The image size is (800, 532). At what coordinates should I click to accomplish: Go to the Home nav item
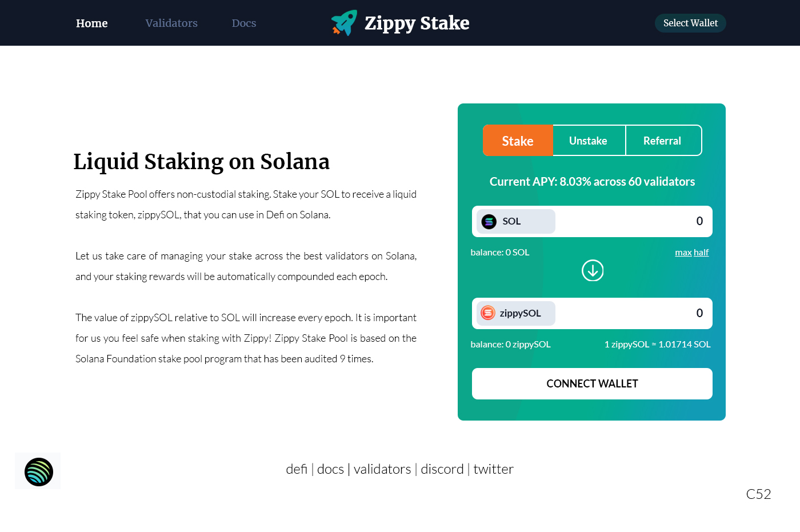tap(92, 23)
